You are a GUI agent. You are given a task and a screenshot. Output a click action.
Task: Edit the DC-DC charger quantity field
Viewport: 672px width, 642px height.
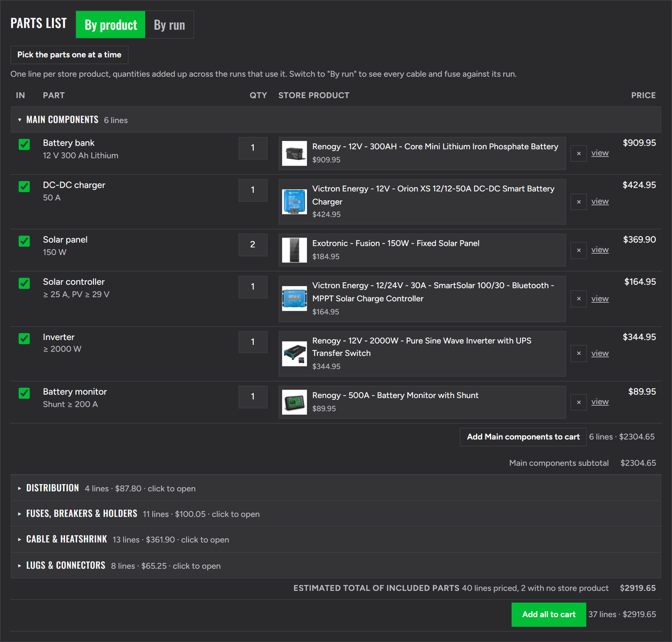(x=253, y=190)
